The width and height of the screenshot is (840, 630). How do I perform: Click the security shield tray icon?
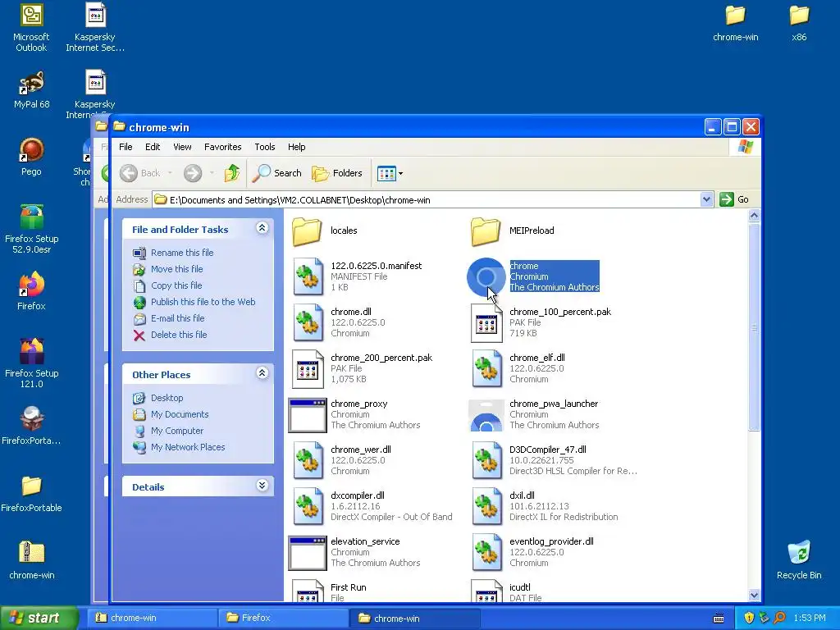(749, 618)
